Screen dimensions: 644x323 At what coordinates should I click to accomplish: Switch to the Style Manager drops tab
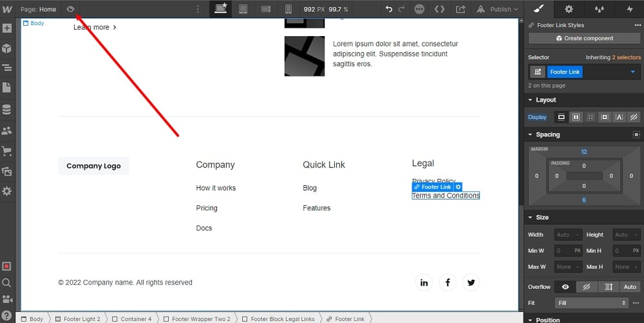(x=599, y=9)
